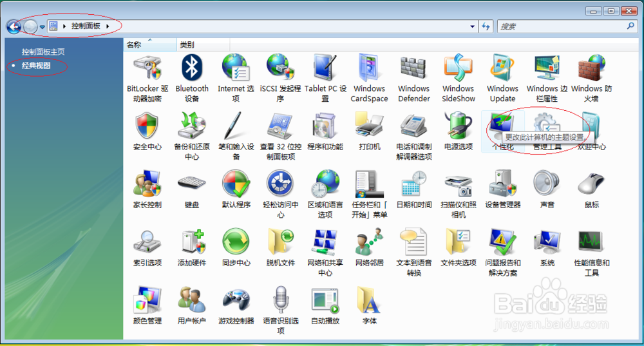Open 网络和共享中心 icon

[x=325, y=242]
